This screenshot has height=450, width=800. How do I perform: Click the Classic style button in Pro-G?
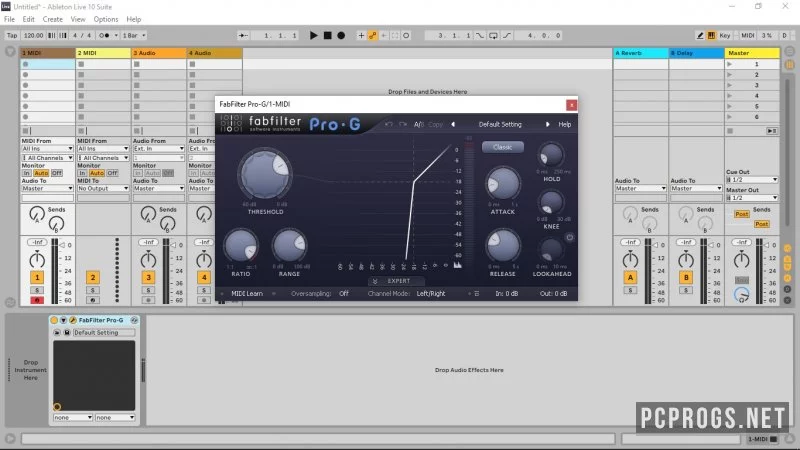(x=503, y=147)
